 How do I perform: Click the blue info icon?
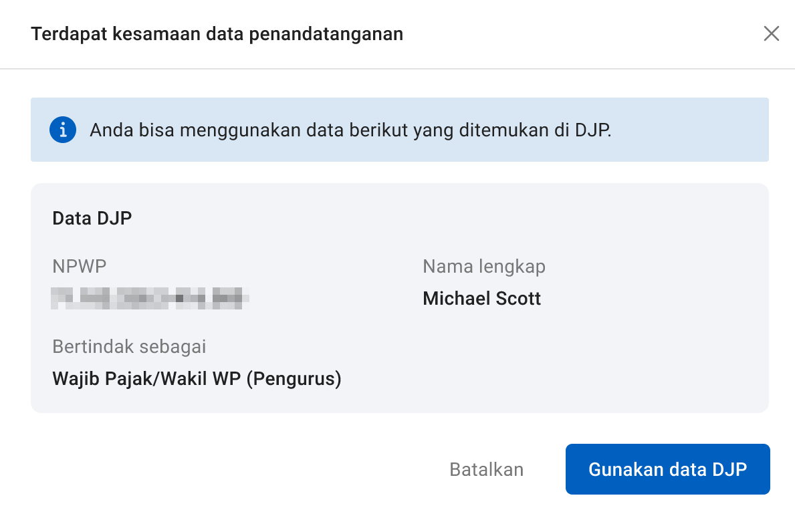point(63,130)
